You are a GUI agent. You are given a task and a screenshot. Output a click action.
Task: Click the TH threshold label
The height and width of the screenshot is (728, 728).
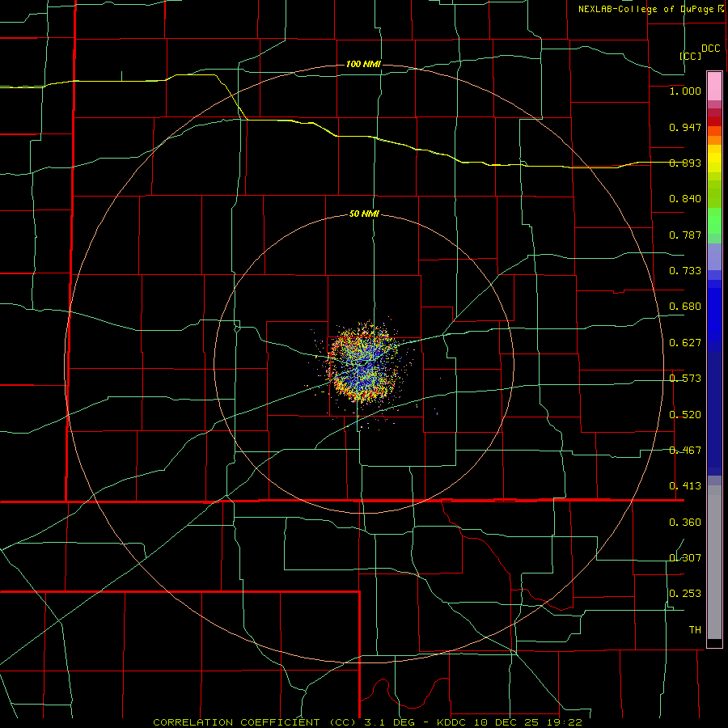coord(695,630)
